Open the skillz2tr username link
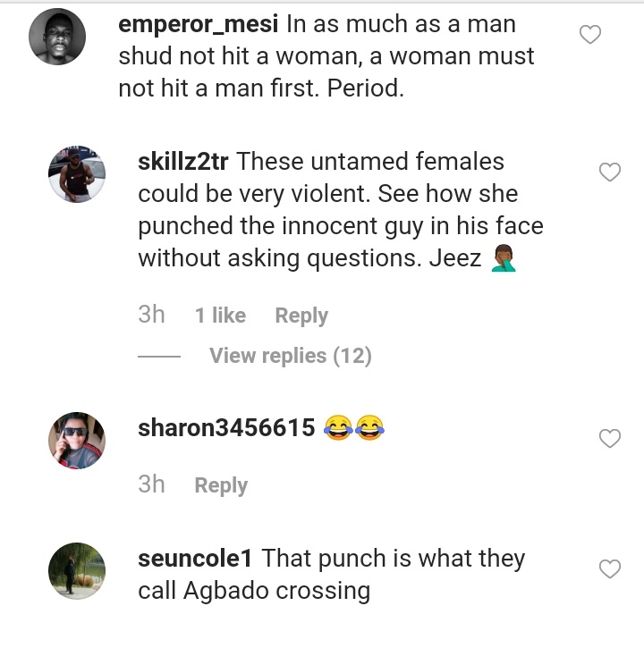 tap(183, 162)
